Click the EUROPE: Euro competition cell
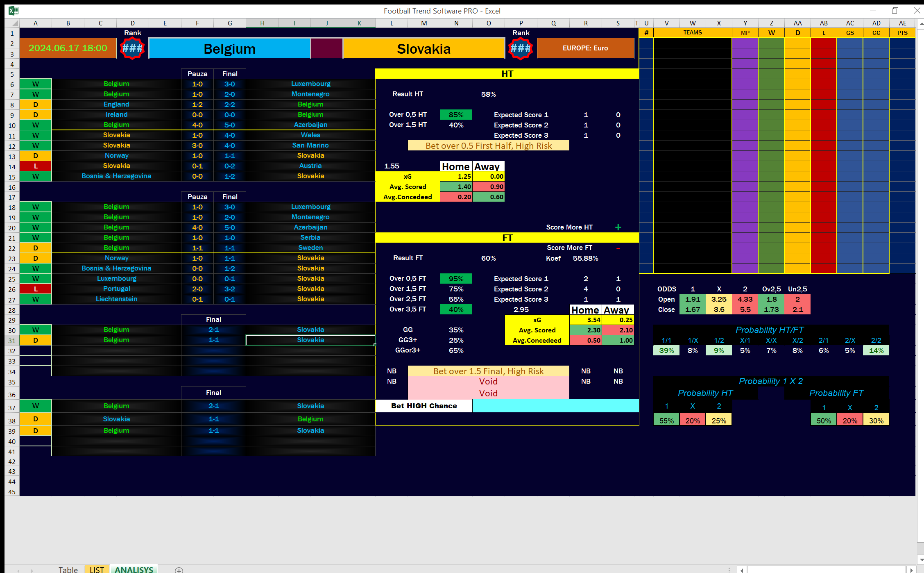Viewport: 924px width, 573px height. pos(585,48)
